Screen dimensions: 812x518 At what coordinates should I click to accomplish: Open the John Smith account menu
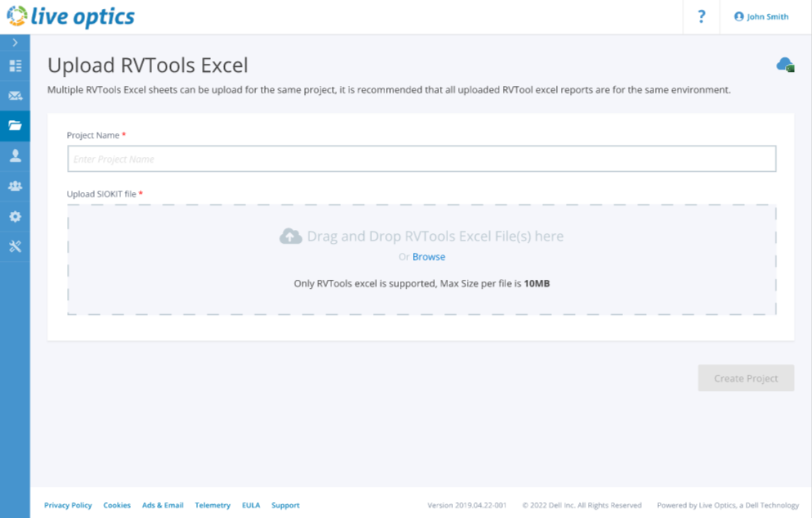click(x=760, y=16)
